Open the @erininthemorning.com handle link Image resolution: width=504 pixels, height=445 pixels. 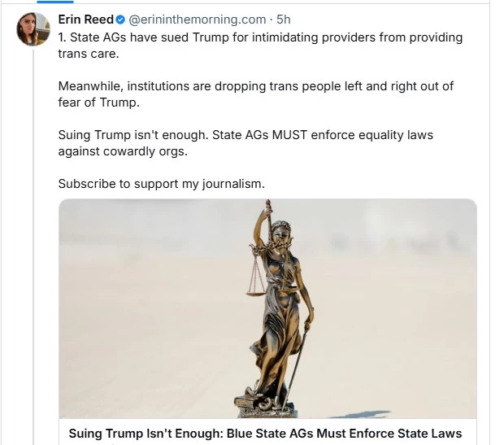click(x=198, y=20)
